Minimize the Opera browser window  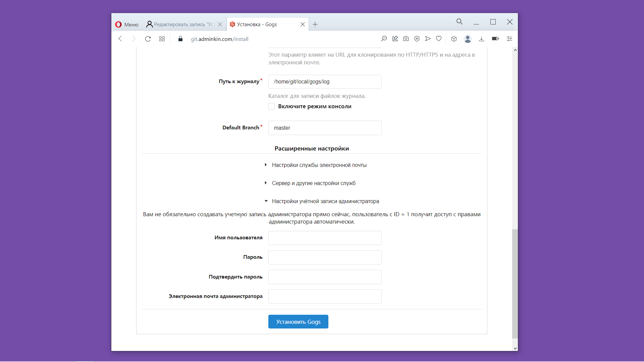click(x=476, y=22)
